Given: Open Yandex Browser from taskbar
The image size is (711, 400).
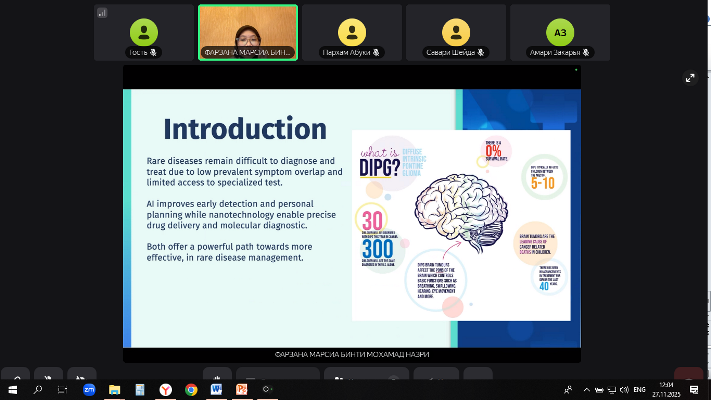Looking at the screenshot, I should [165, 389].
